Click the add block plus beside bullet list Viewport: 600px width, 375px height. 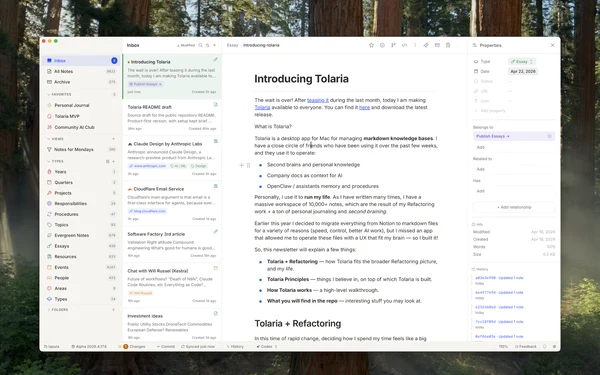tap(241, 165)
